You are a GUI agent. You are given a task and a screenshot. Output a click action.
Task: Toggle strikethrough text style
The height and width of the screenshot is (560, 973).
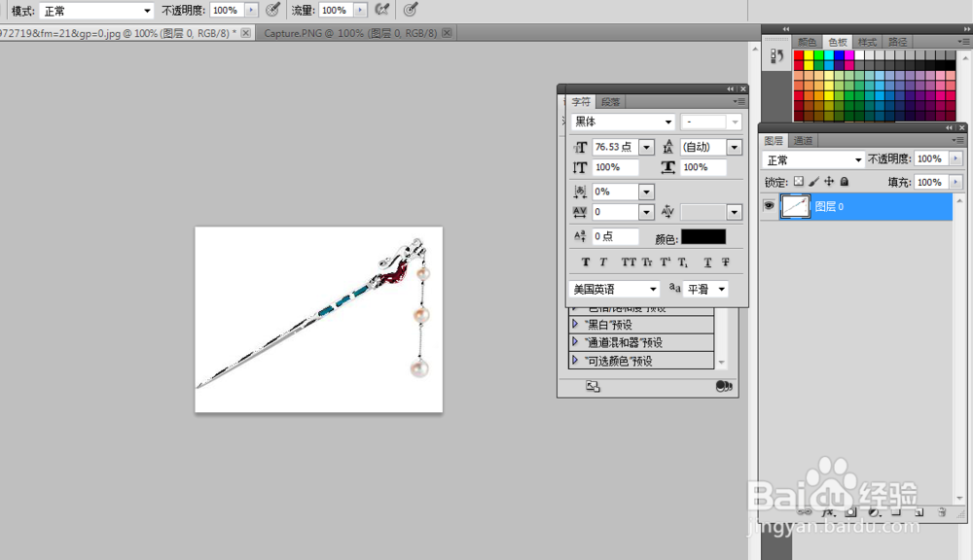coord(726,262)
